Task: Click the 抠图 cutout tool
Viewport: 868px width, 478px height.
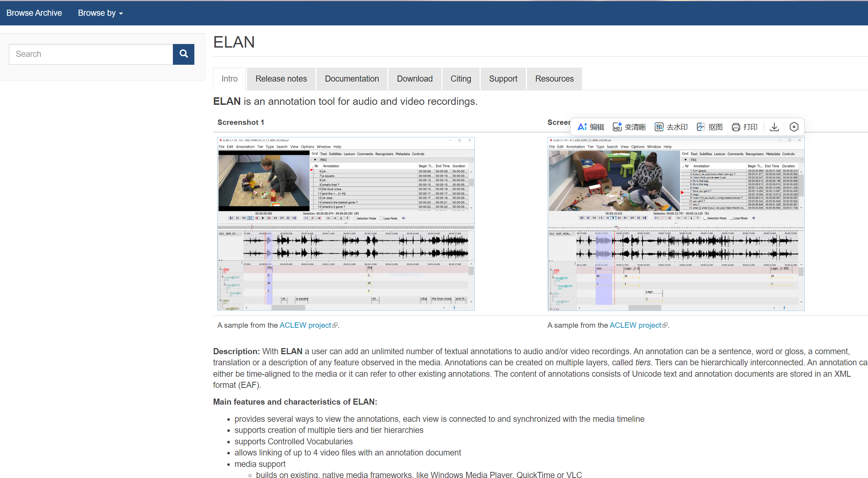Action: coord(709,127)
